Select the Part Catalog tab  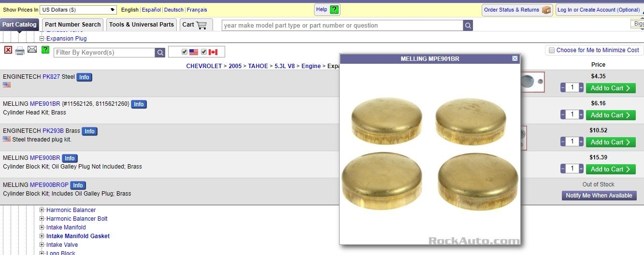pyautogui.click(x=19, y=25)
